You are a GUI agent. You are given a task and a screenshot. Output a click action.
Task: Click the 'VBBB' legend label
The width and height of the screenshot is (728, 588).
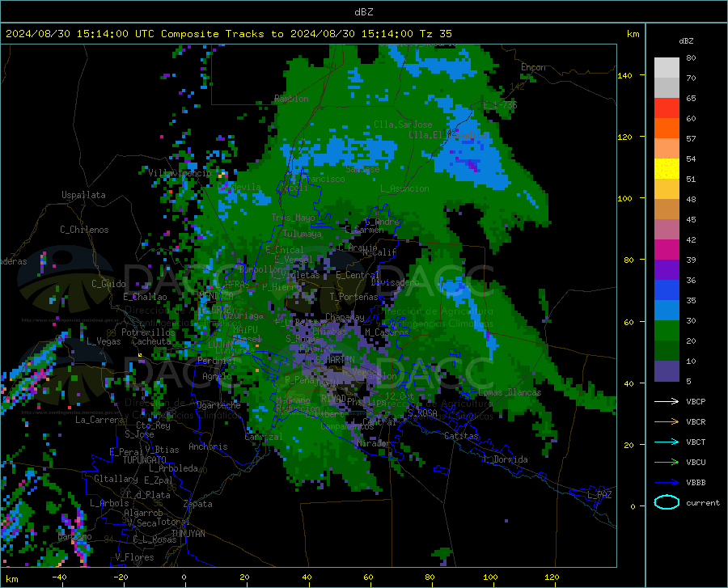click(696, 483)
